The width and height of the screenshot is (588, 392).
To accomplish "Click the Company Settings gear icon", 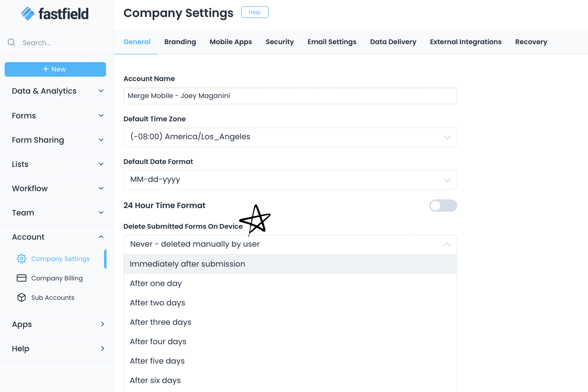I will click(x=22, y=259).
